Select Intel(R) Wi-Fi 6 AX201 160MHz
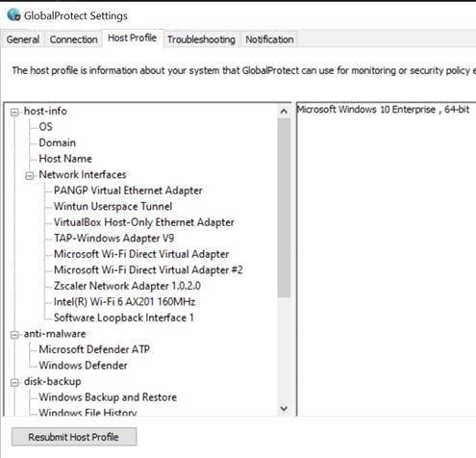This screenshot has width=476, height=458. pyautogui.click(x=125, y=302)
